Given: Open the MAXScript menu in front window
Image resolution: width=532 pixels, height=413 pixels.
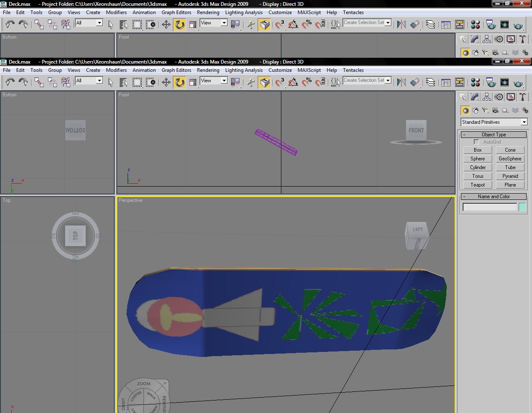Looking at the screenshot, I should pos(309,70).
